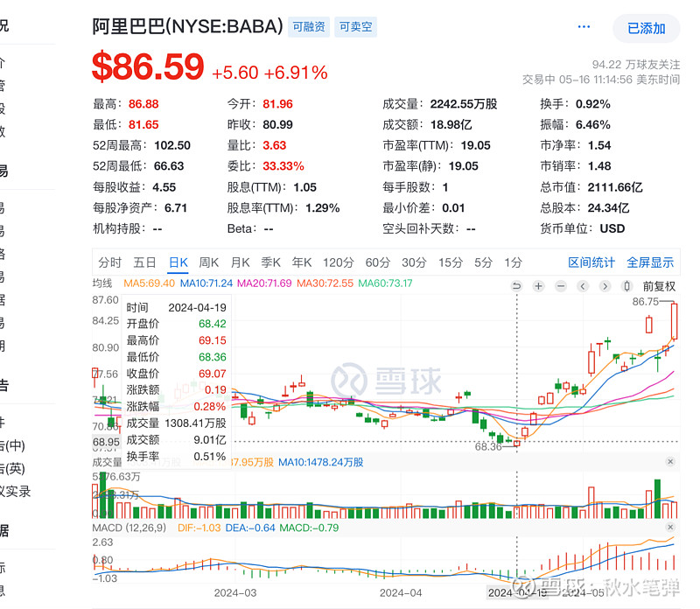Image resolution: width=700 pixels, height=609 pixels.
Task: Click the volume MA10:1478.24万股 label
Action: coord(321,462)
